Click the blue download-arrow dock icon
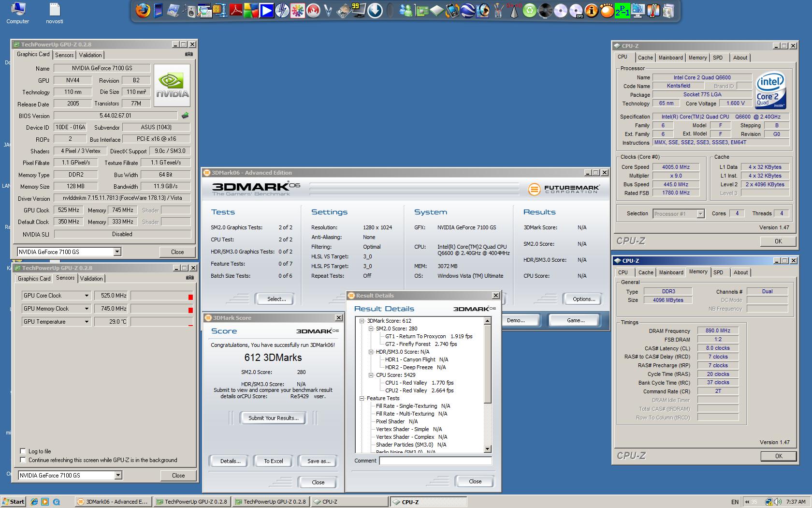The width and height of the screenshot is (812, 508). point(375,11)
